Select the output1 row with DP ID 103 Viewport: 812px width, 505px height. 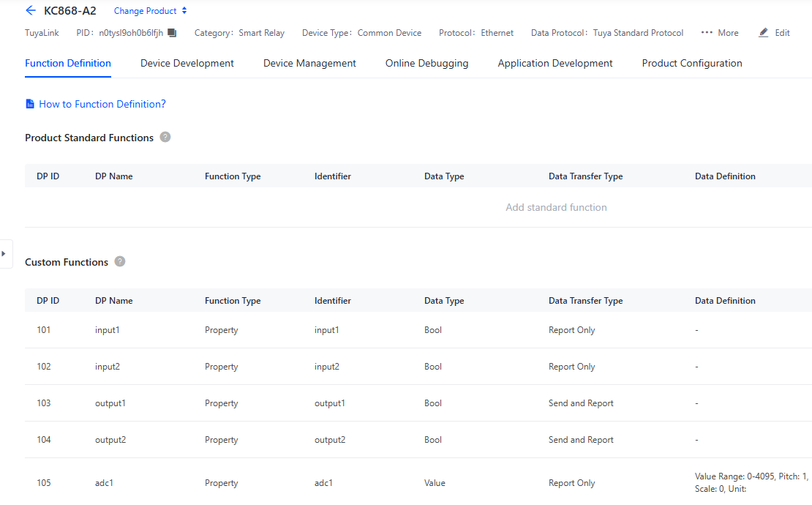[110, 403]
